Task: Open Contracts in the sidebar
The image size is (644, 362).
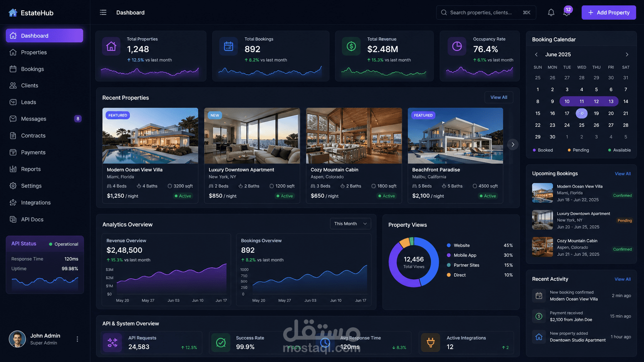Action: [45, 136]
